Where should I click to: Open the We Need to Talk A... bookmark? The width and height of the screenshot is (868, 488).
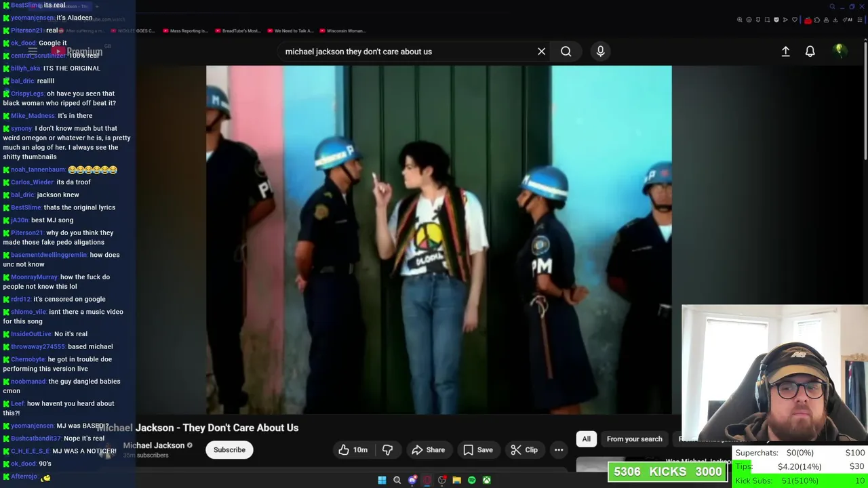[290, 30]
